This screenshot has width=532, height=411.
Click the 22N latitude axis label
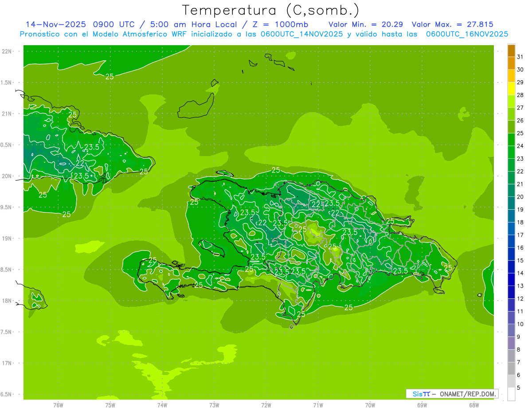point(7,51)
